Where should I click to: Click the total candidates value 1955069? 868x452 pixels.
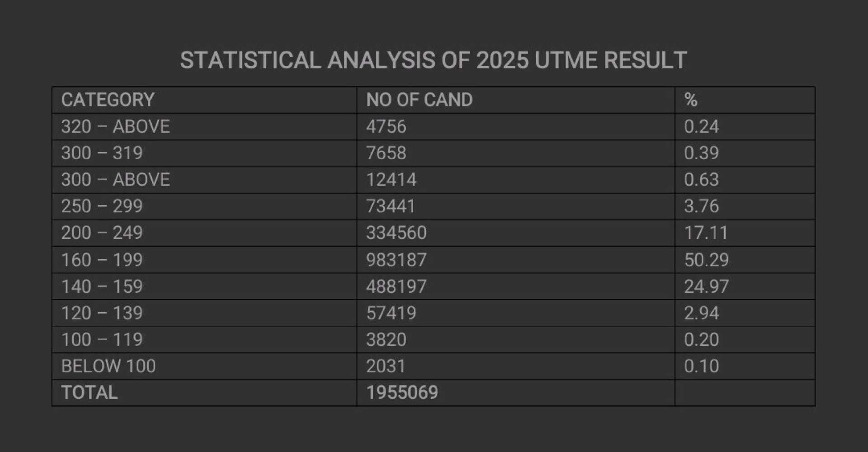402,393
